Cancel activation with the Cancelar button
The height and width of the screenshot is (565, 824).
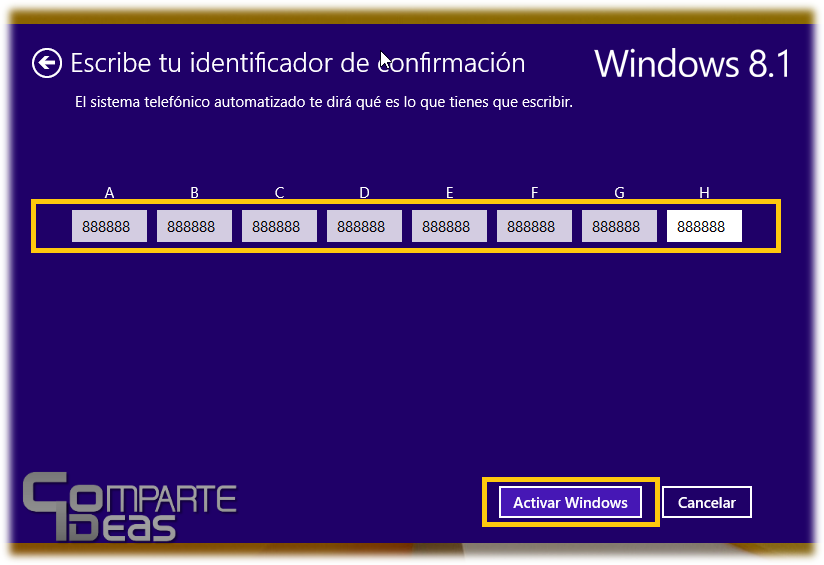pyautogui.click(x=707, y=502)
